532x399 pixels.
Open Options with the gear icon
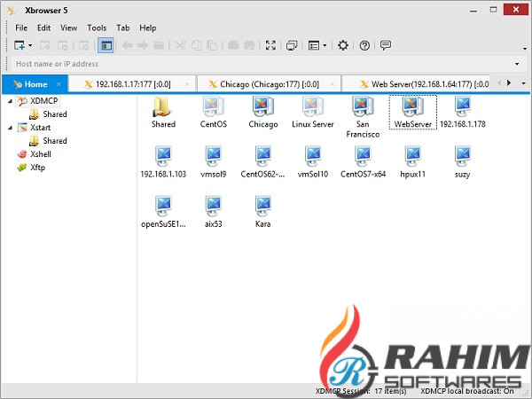(343, 45)
